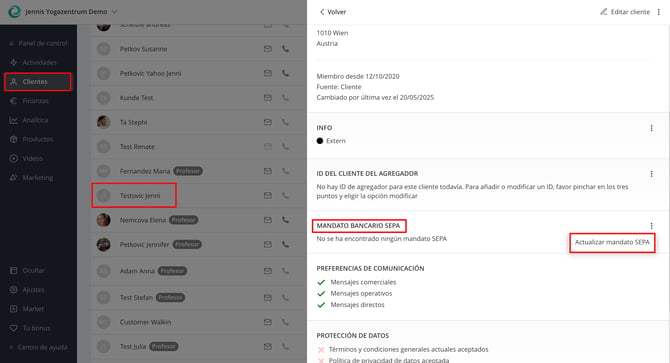Open email icon for Petkov Susanne
The image size is (670, 363).
coord(267,49)
